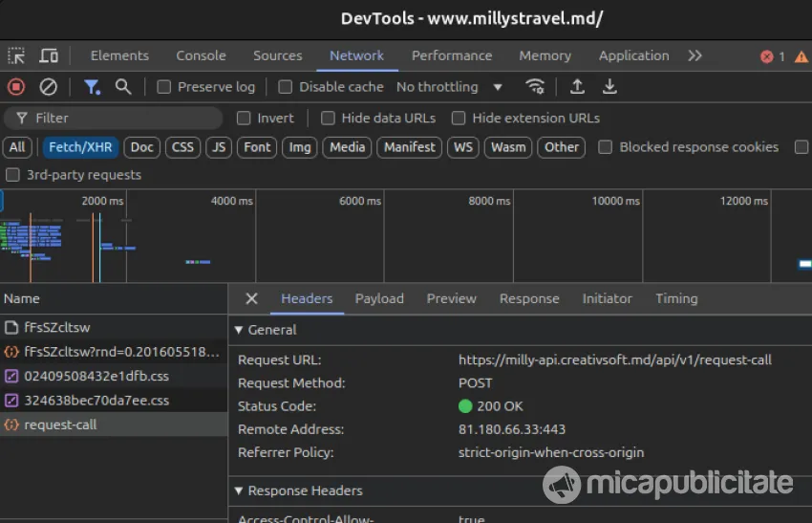Image resolution: width=812 pixels, height=523 pixels.
Task: Filter by WS type
Action: 463,147
